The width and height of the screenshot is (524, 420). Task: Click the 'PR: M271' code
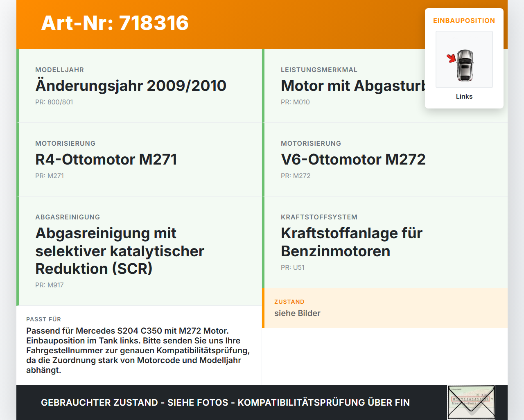point(50,176)
